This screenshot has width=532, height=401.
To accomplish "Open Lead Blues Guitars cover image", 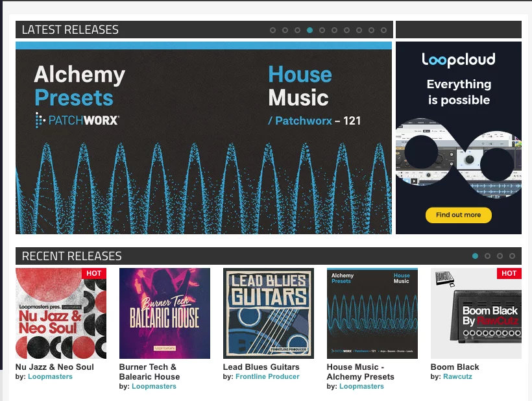I will tap(269, 313).
